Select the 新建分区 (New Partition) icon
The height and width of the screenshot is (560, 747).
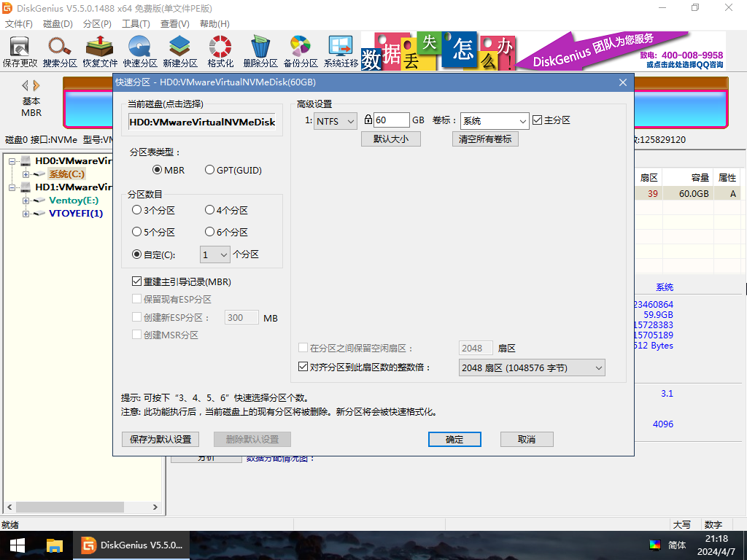[x=179, y=50]
